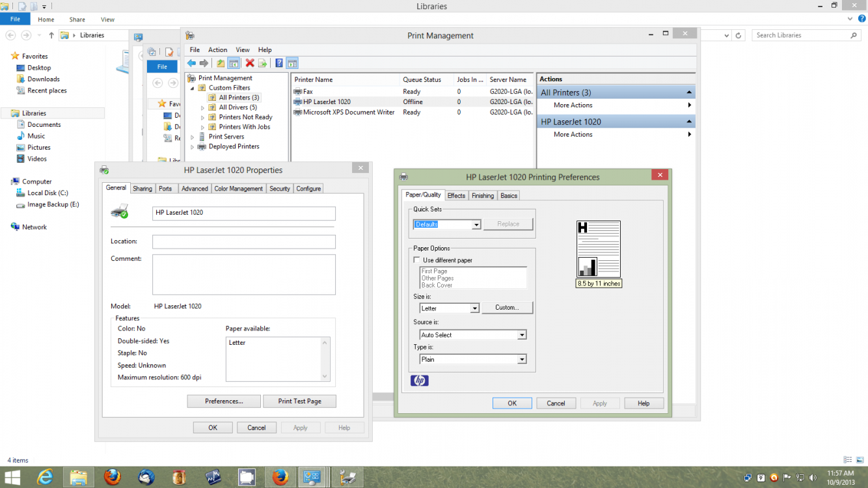The width and height of the screenshot is (868, 488).
Task: Switch to the Finishing tab
Action: coord(483,196)
